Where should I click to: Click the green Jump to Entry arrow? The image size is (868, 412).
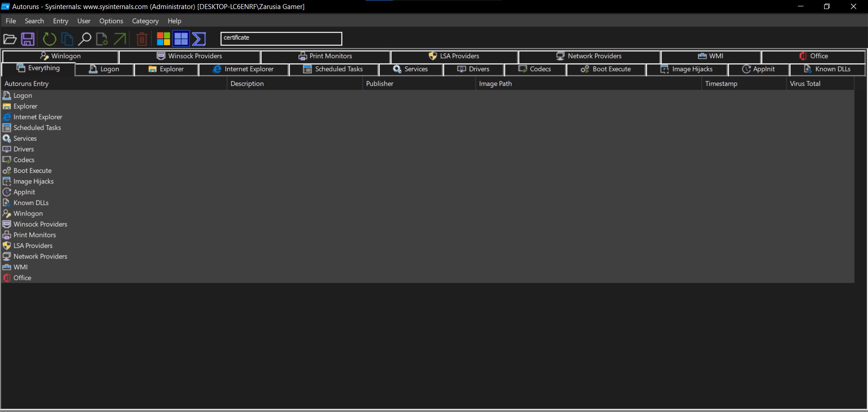pos(120,39)
